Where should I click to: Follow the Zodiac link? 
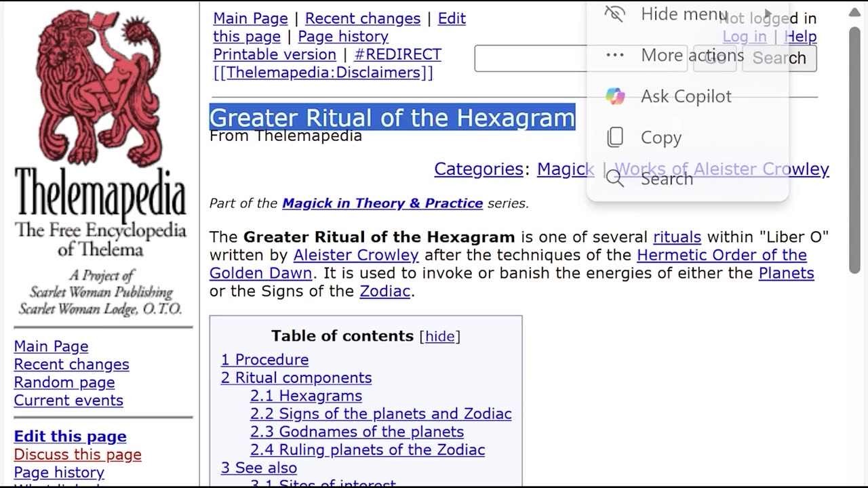pyautogui.click(x=385, y=291)
